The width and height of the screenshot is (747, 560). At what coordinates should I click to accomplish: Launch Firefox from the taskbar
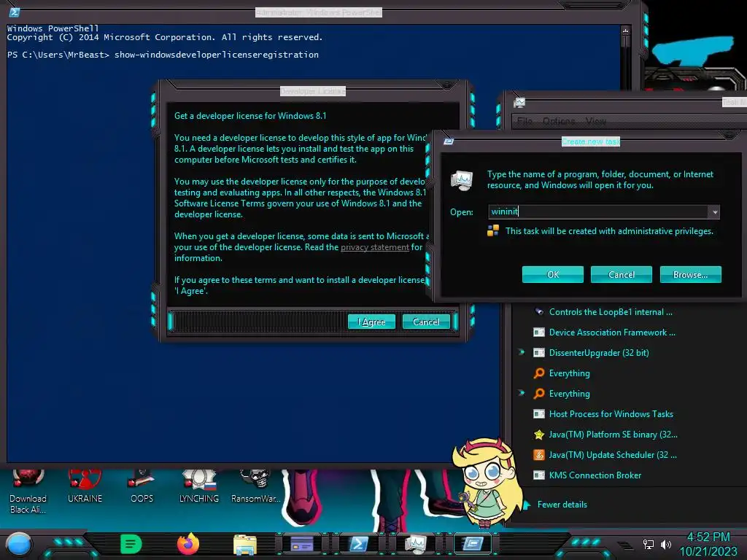point(187,544)
